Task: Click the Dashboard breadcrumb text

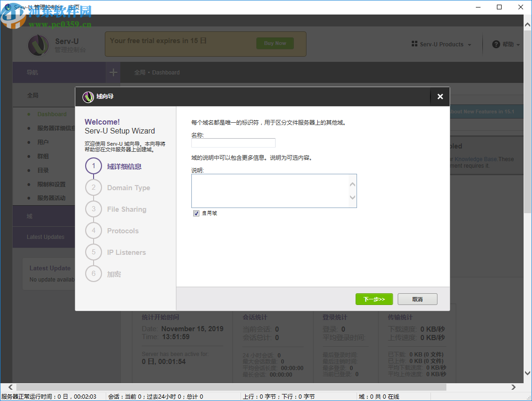Action: click(166, 73)
